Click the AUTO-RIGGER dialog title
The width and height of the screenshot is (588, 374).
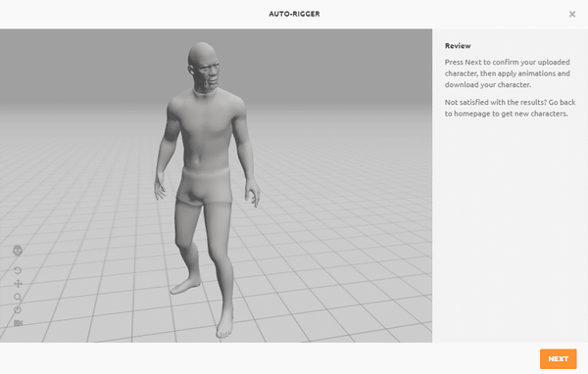(294, 14)
